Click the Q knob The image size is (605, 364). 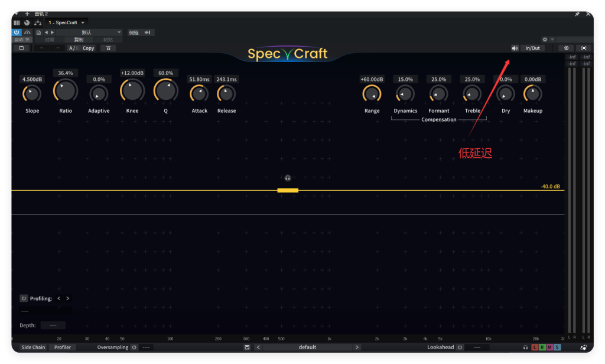[x=166, y=91]
